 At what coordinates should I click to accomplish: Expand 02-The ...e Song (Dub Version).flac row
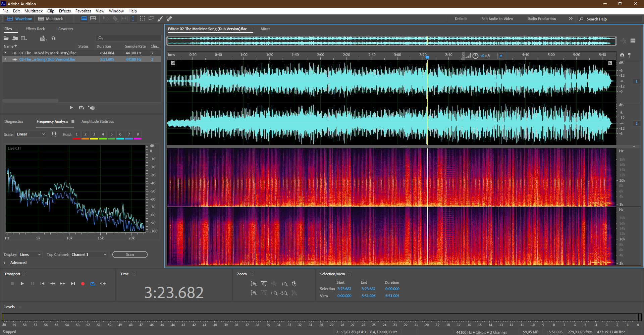[5, 59]
